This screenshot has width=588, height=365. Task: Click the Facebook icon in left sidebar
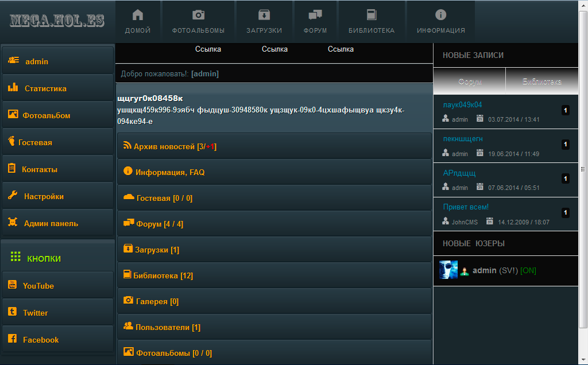[x=12, y=339]
